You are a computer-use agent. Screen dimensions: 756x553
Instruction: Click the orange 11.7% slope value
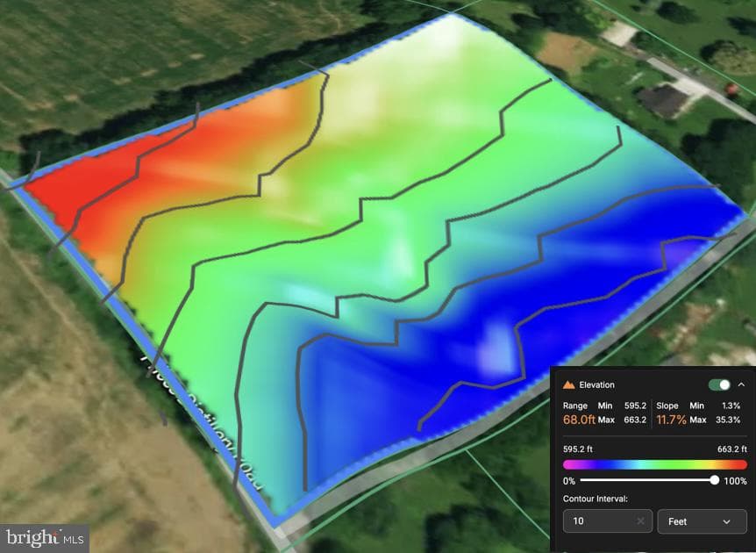pyautogui.click(x=671, y=420)
